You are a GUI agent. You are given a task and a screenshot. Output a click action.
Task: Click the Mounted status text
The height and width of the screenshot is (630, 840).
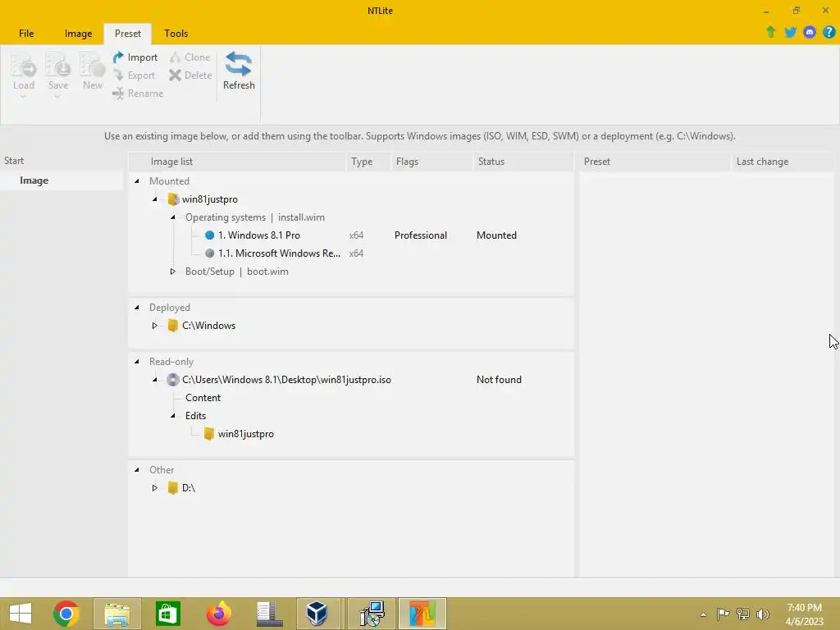496,235
